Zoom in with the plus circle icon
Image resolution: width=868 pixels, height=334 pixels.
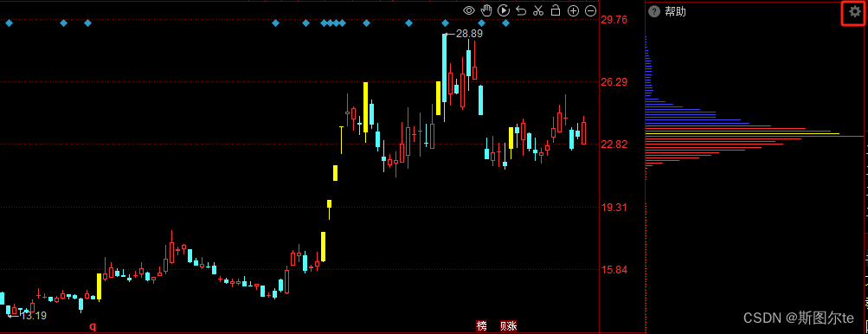pos(574,10)
